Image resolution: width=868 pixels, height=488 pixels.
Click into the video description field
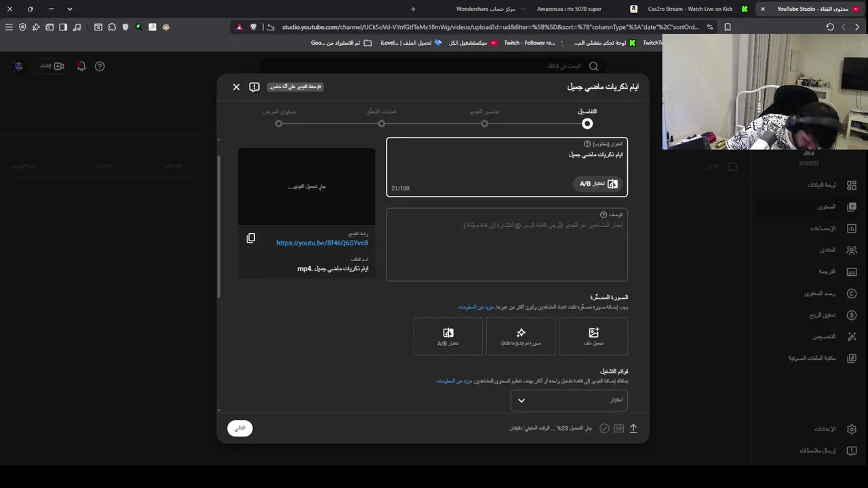tap(507, 245)
